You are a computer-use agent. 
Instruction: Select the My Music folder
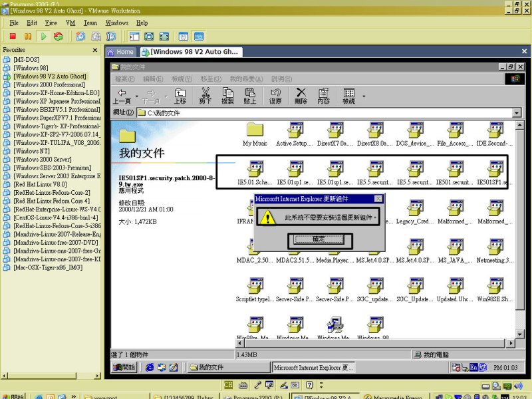coord(255,134)
